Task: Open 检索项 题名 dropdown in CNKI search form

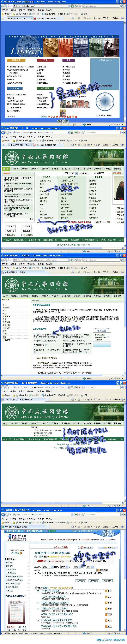Action: (x=48, y=567)
